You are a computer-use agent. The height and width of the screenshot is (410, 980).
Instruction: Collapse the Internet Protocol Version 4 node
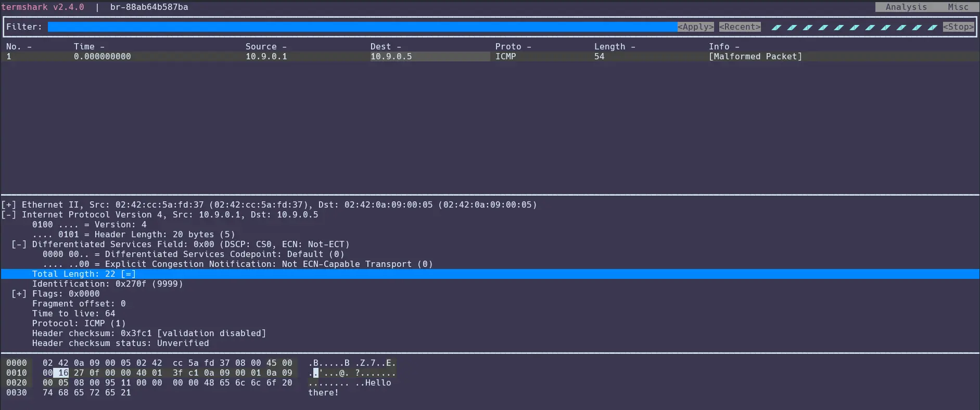pyautogui.click(x=9, y=215)
